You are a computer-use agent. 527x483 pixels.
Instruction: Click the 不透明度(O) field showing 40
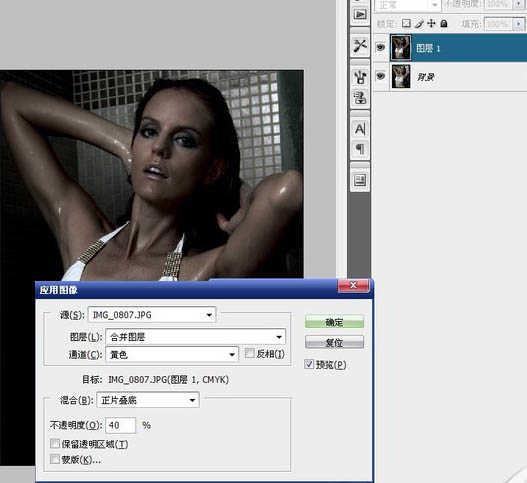click(x=121, y=425)
